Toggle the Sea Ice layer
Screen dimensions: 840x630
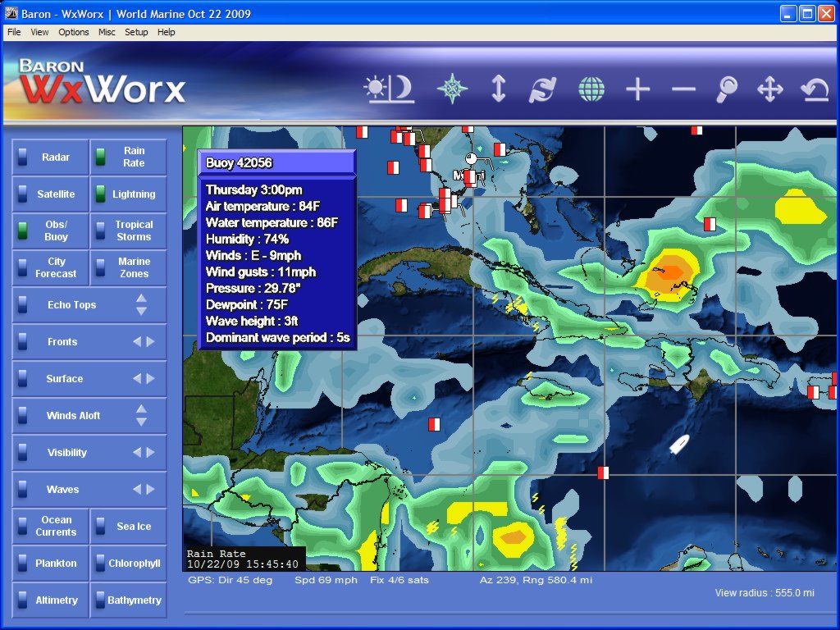(x=129, y=526)
